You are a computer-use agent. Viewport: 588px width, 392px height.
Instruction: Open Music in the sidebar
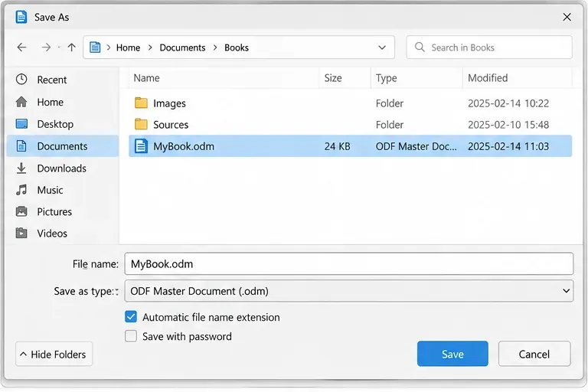(63, 190)
